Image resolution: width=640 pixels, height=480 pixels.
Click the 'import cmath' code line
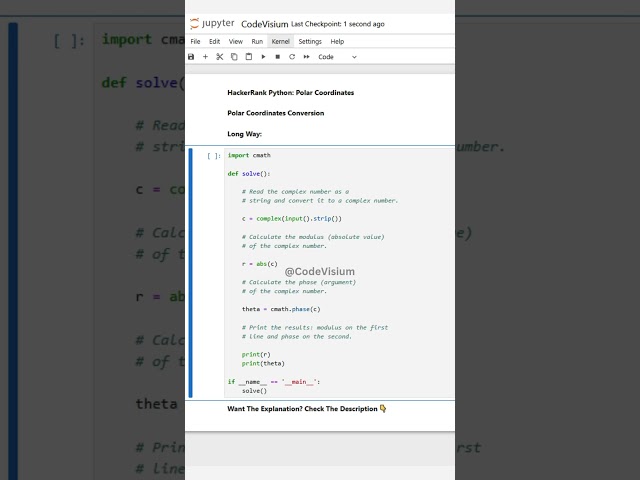coord(249,155)
